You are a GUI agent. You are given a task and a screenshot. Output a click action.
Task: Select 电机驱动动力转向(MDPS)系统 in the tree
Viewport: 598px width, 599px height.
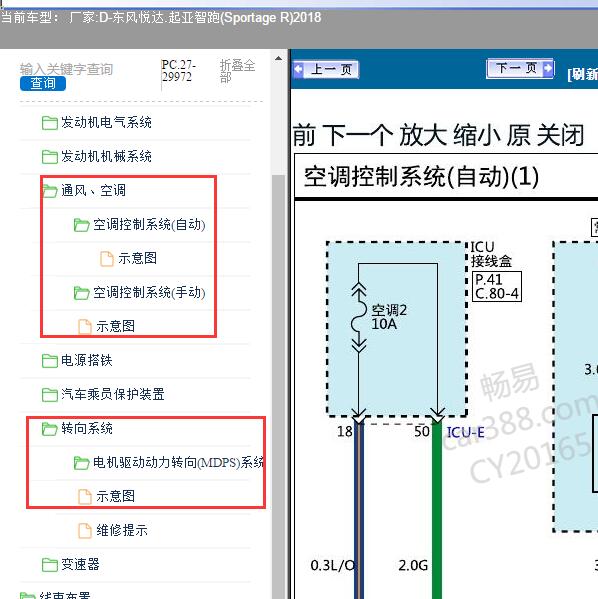point(178,462)
